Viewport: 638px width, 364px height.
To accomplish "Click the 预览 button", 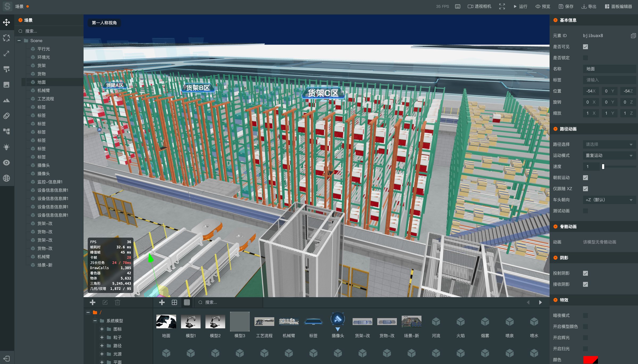I will [x=543, y=6].
